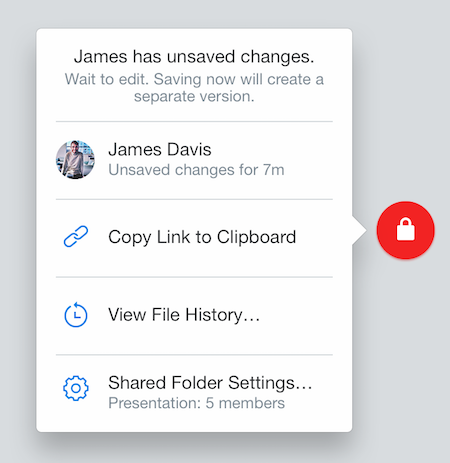This screenshot has width=450, height=463.
Task: Click the word 'Clipboard' in the copy link row
Action: tap(256, 237)
